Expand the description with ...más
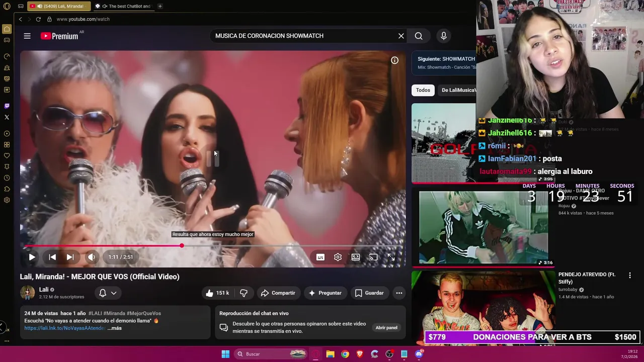644x362 pixels. [x=114, y=328]
